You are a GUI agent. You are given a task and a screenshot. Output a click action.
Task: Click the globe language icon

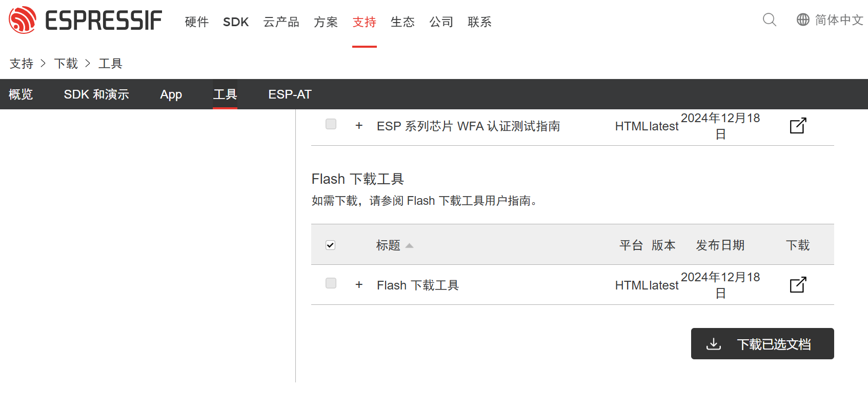803,20
